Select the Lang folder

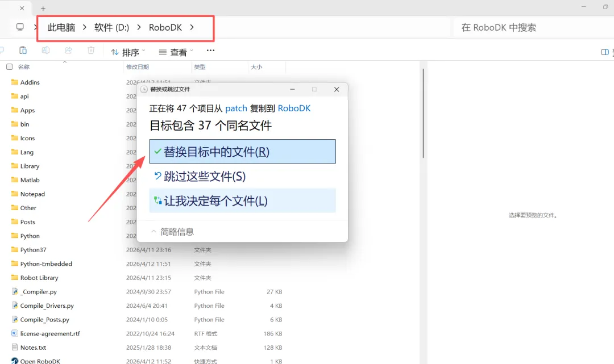click(27, 152)
